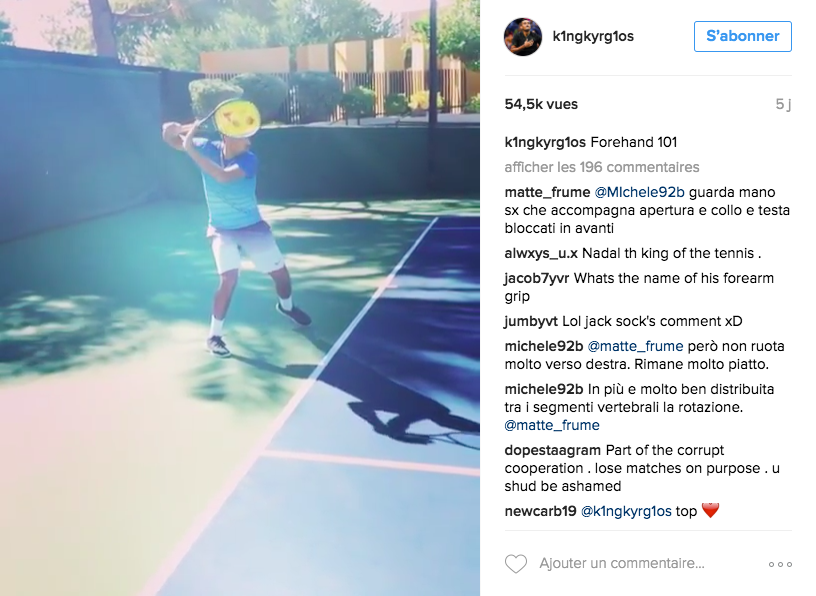Image resolution: width=816 pixels, height=596 pixels.
Task: Click the '5 j' post timestamp
Action: click(783, 104)
